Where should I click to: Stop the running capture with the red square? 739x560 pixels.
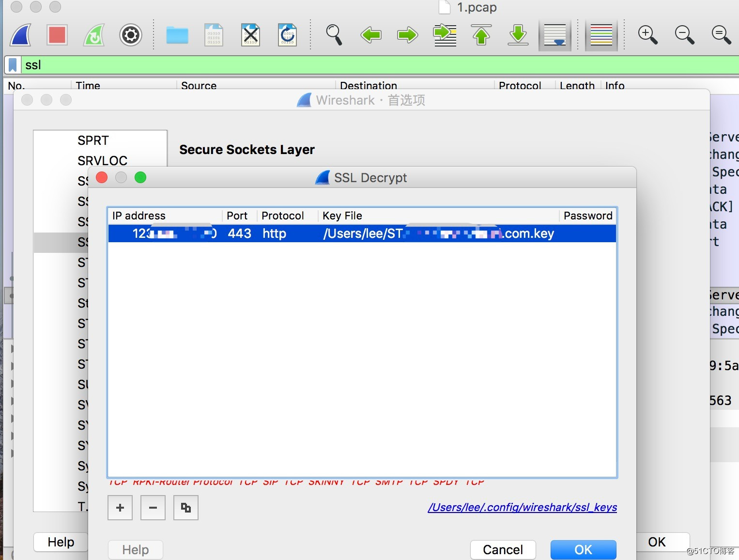pos(57,35)
